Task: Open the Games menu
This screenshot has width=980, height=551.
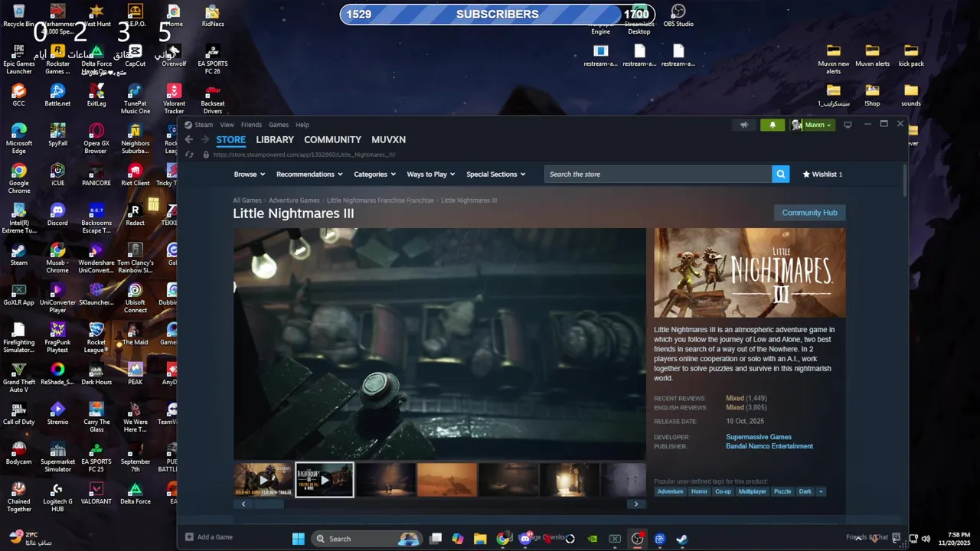Action: (x=279, y=125)
